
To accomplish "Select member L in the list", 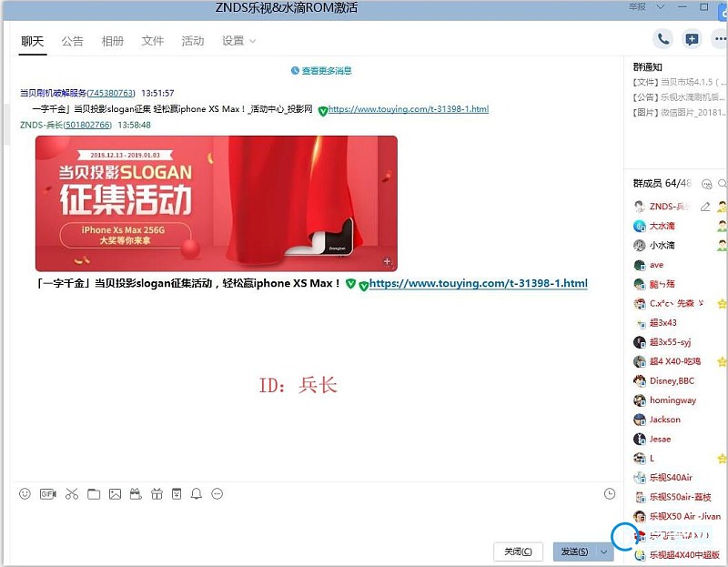I will click(x=677, y=459).
